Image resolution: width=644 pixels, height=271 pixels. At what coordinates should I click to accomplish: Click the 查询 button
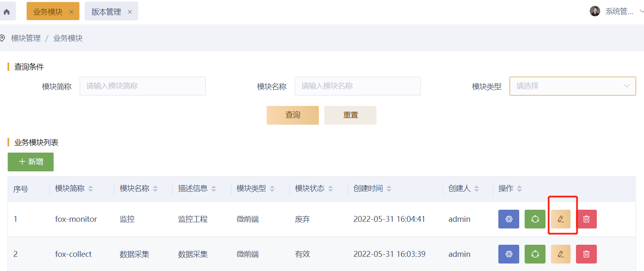[293, 115]
